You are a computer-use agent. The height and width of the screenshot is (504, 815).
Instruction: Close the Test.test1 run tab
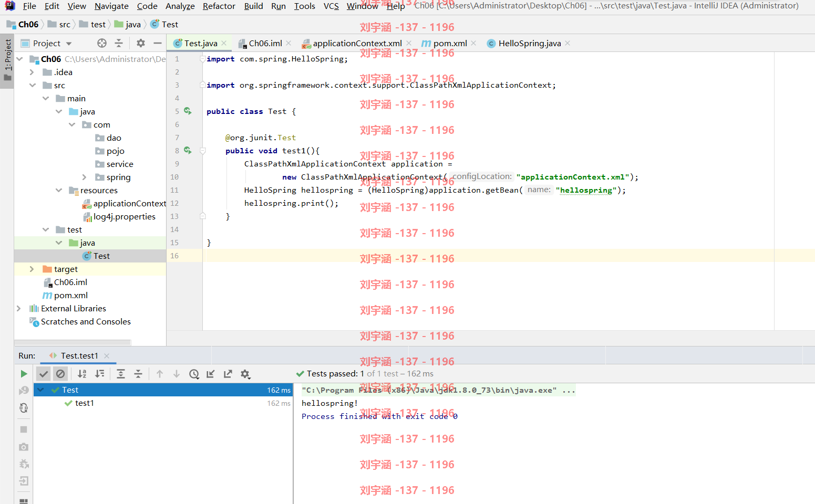coord(107,355)
